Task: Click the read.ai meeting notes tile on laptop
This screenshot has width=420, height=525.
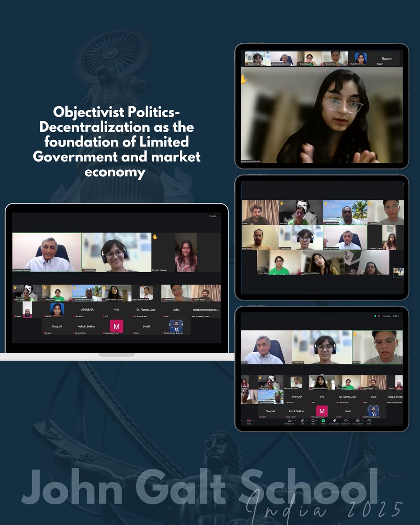Action: [206, 310]
